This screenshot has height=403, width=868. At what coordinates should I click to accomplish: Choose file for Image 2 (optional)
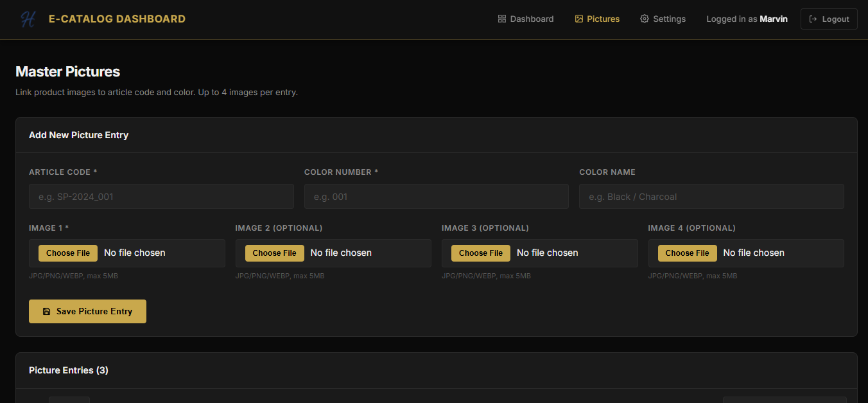[x=275, y=253]
